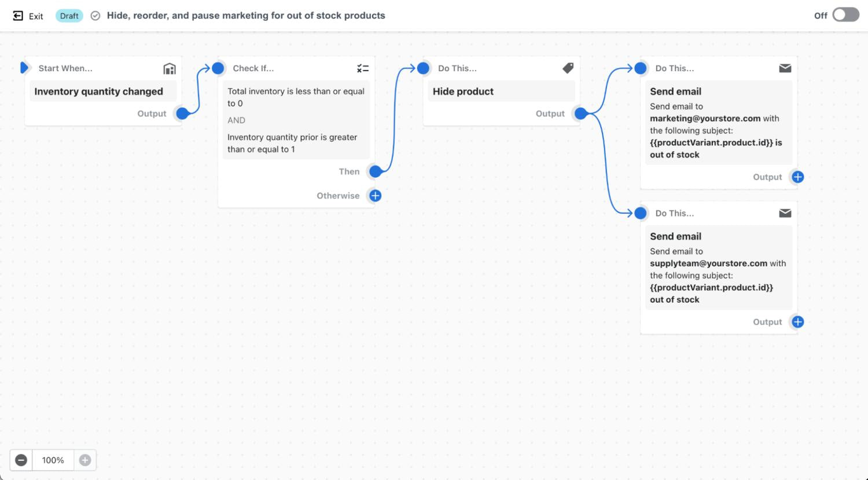
Task: Click the Exit icon in the header
Action: [x=18, y=16]
